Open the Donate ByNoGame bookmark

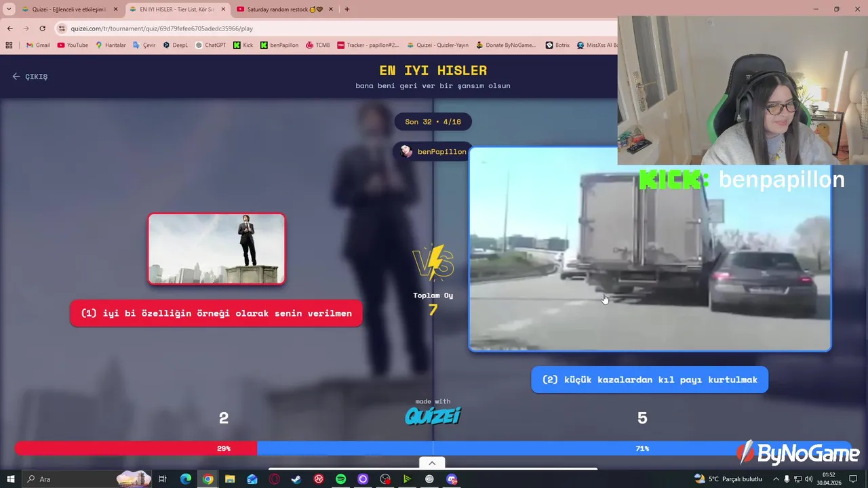(507, 45)
